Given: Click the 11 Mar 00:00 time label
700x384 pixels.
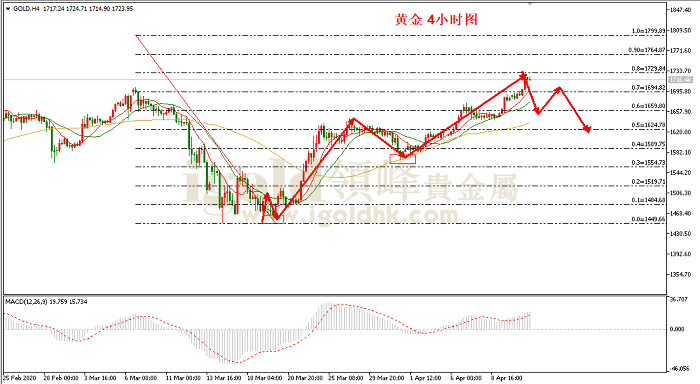Looking at the screenshot, I should [x=183, y=378].
